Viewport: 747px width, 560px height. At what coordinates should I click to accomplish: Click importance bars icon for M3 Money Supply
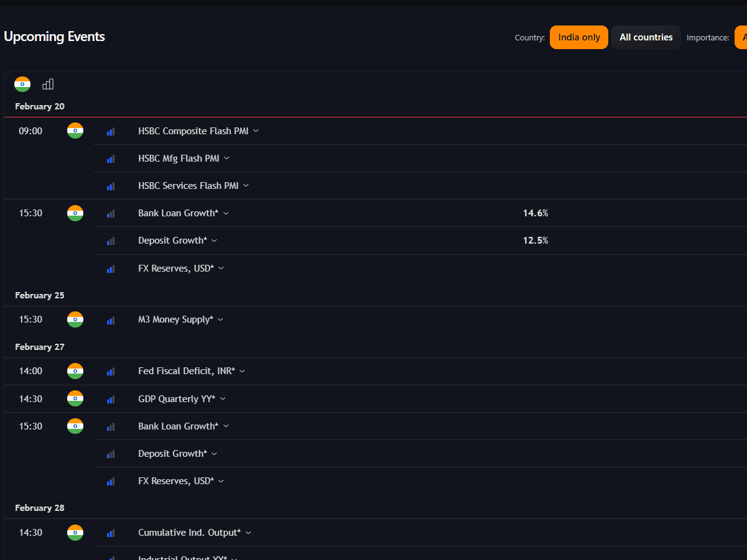pyautogui.click(x=111, y=320)
